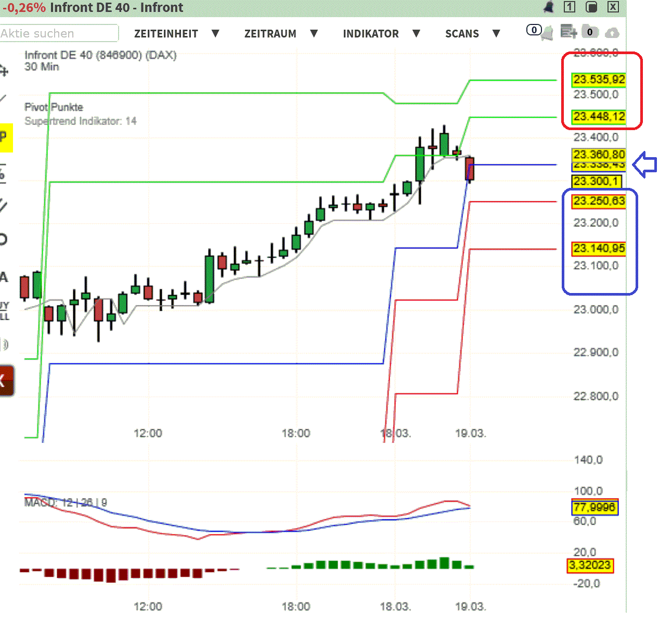Open the cloud sync icon in toolbar
Screen dimensions: 672x623
click(x=613, y=33)
